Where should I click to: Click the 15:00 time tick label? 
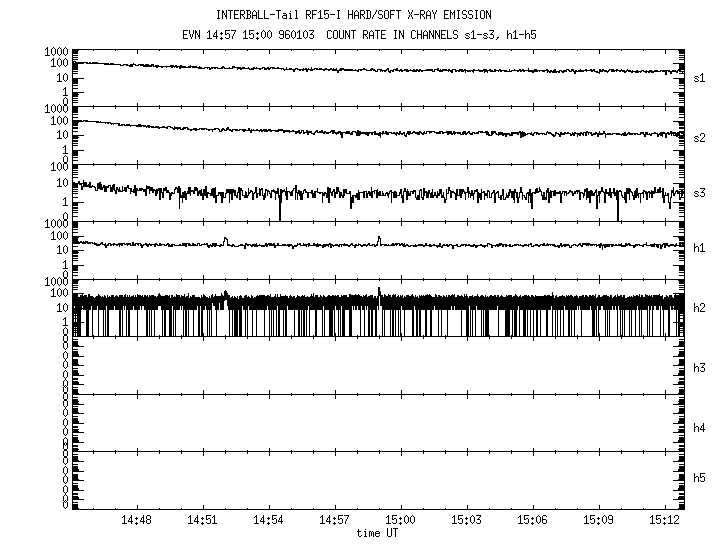pyautogui.click(x=400, y=521)
